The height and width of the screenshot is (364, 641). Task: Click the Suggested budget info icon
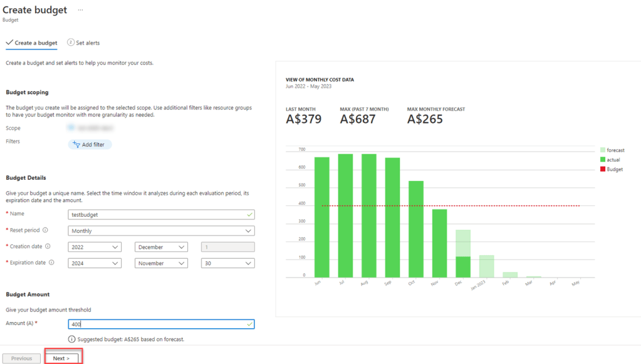click(x=72, y=339)
